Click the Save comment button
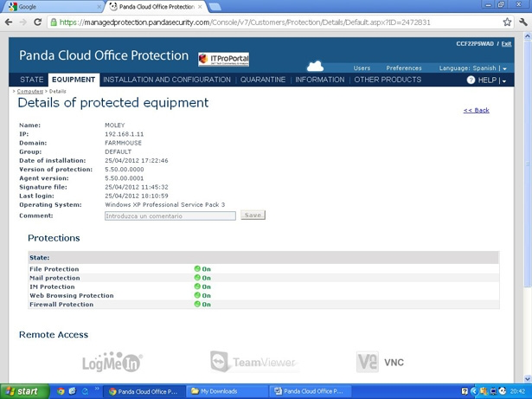This screenshot has height=399, width=532. click(253, 216)
